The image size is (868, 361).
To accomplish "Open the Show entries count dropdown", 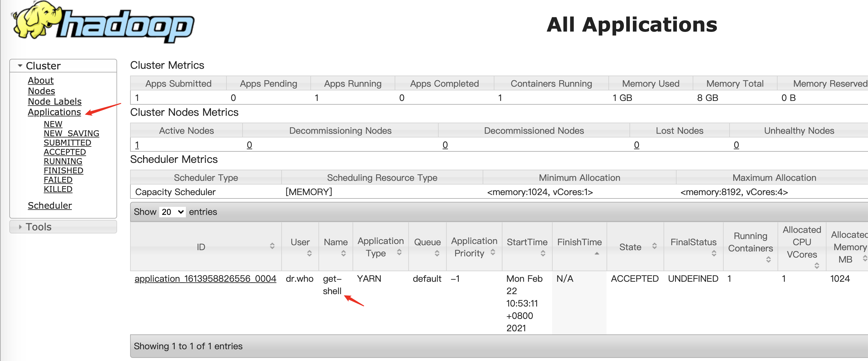I will click(x=172, y=212).
